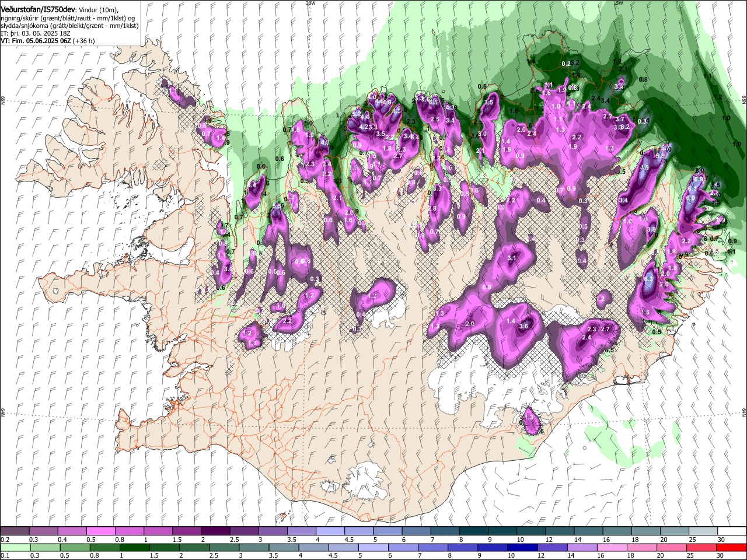Image resolution: width=747 pixels, height=560 pixels.
Task: Pick the slate blue snow swatch between 6 and 7
Action: pos(416,531)
